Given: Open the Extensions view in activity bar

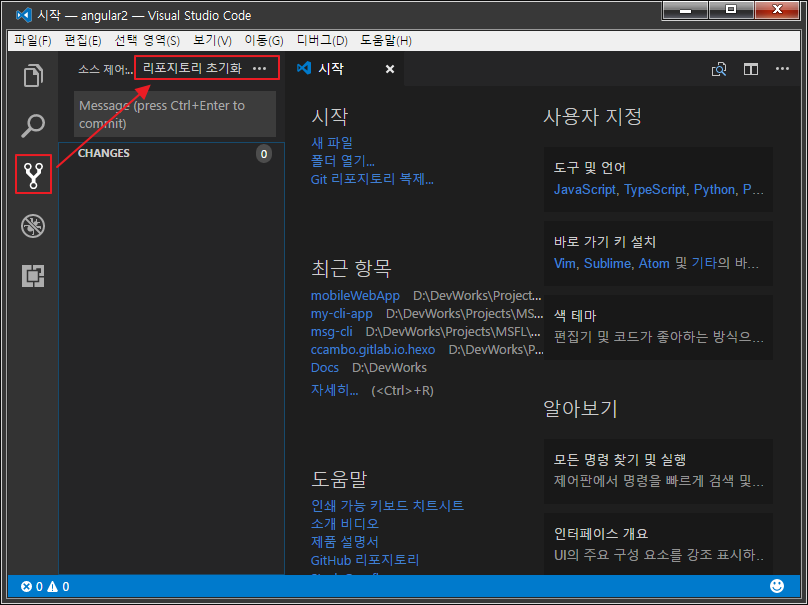Looking at the screenshot, I should coord(33,276).
